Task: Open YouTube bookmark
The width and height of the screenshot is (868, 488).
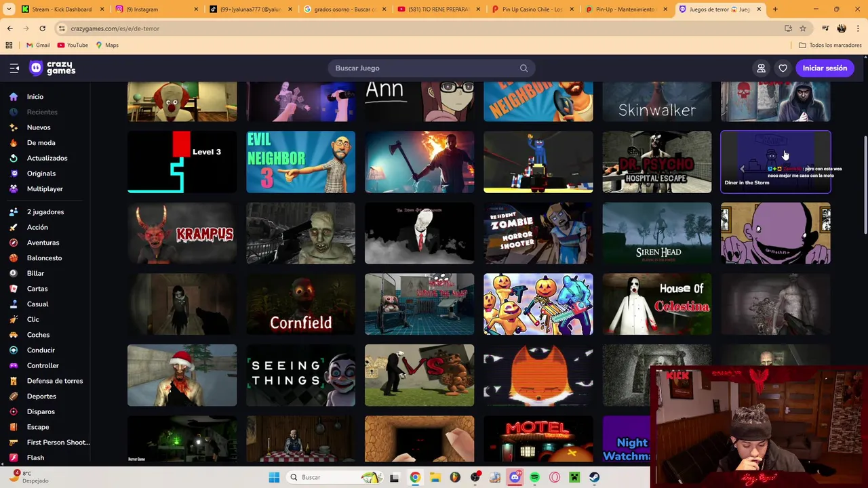Action: coord(73,45)
